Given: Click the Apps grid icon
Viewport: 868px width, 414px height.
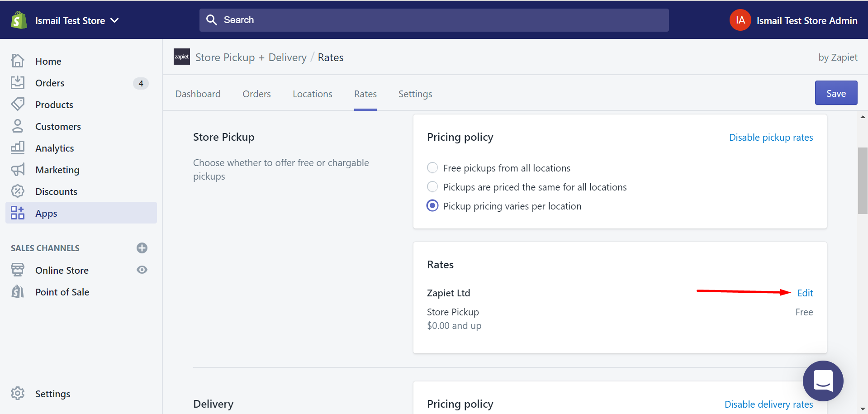Looking at the screenshot, I should (18, 213).
